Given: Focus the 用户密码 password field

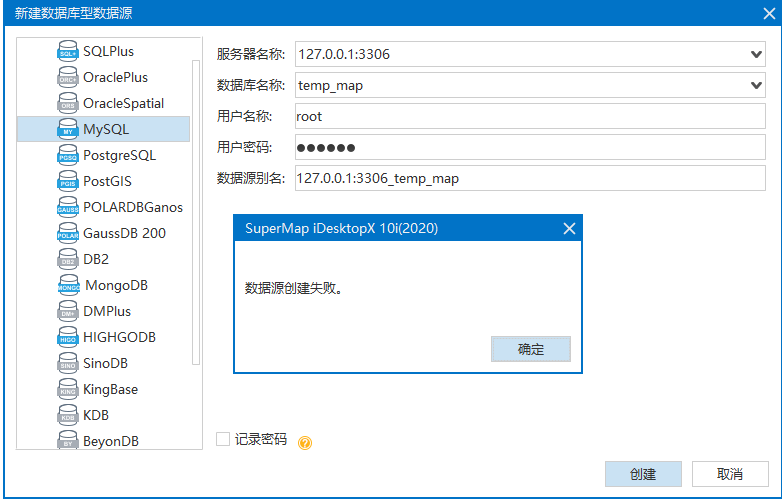Looking at the screenshot, I should [x=530, y=147].
